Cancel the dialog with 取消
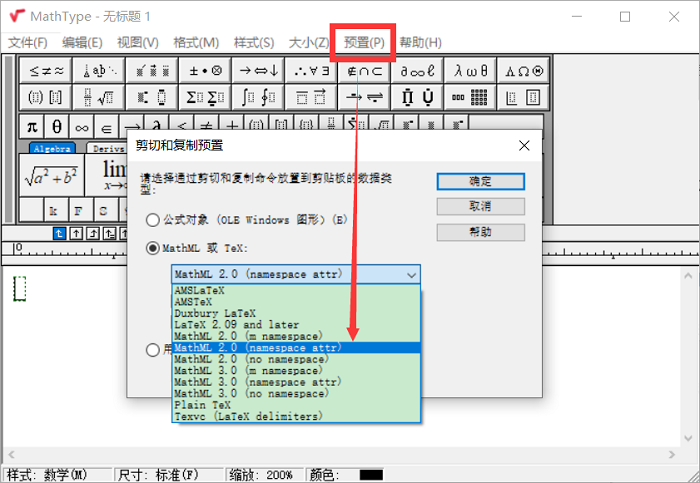The height and width of the screenshot is (483, 700). (480, 206)
